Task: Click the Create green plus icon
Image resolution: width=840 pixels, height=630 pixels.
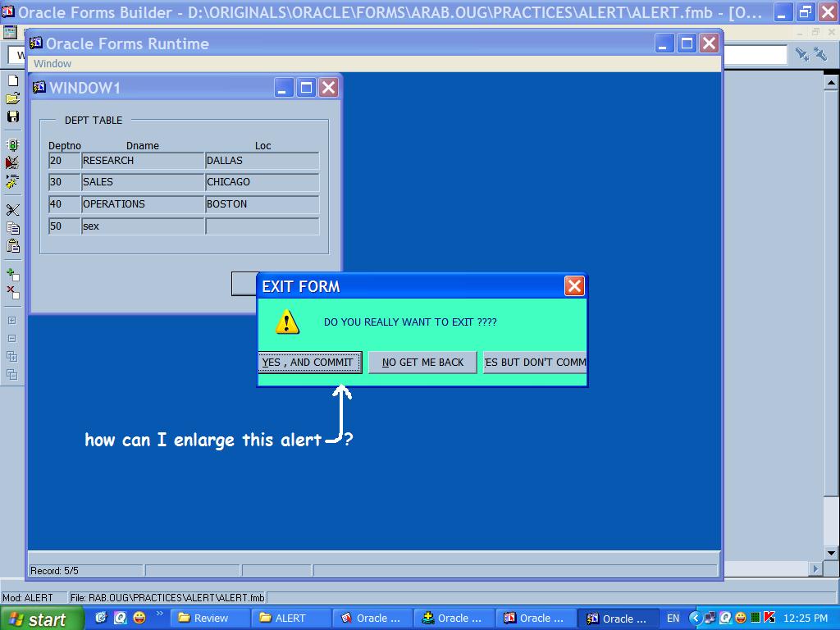Action: (13, 274)
